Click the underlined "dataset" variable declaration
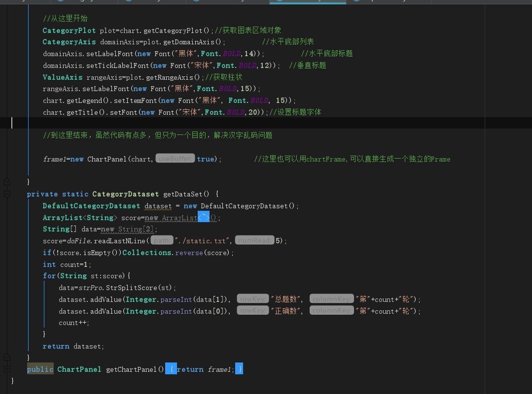The width and height of the screenshot is (532, 394). [158, 206]
